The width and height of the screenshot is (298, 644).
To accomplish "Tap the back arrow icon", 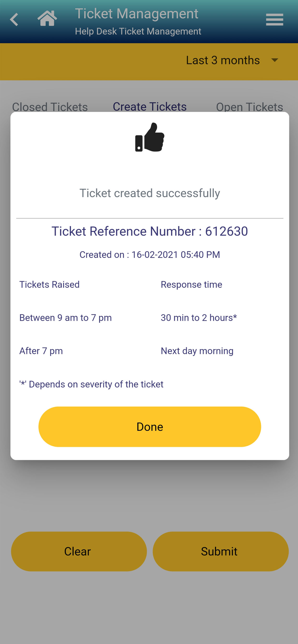I will [14, 20].
